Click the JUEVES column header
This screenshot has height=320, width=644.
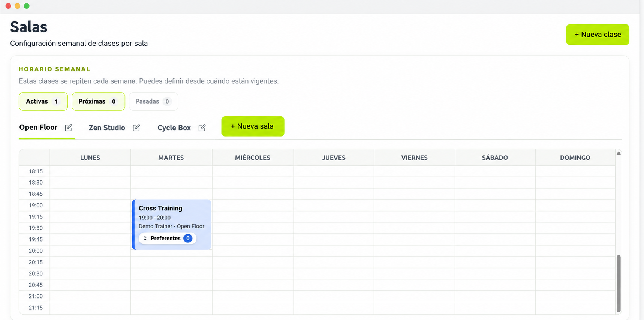[x=334, y=158]
